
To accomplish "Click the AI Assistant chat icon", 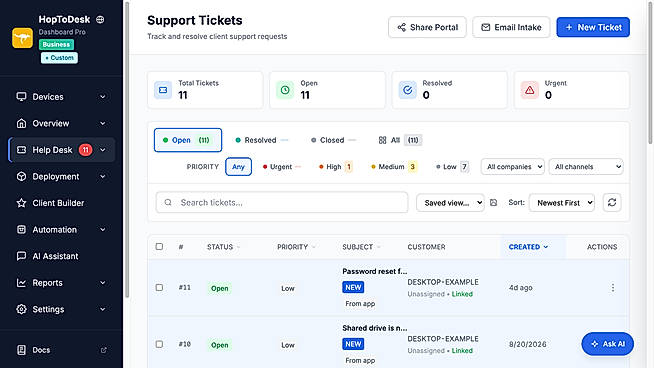I will coord(21,256).
